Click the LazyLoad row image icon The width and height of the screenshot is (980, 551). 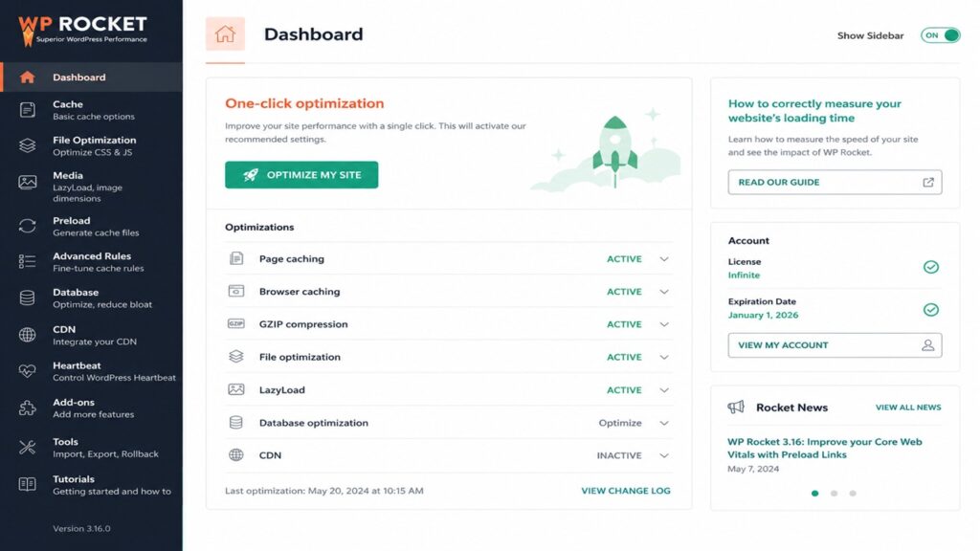pos(236,389)
